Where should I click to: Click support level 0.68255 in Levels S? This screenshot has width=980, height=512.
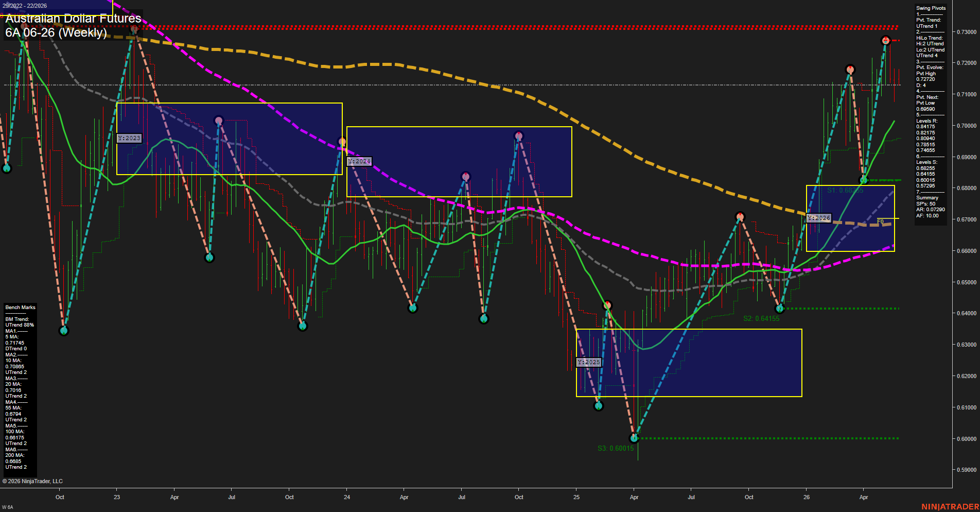(925, 168)
